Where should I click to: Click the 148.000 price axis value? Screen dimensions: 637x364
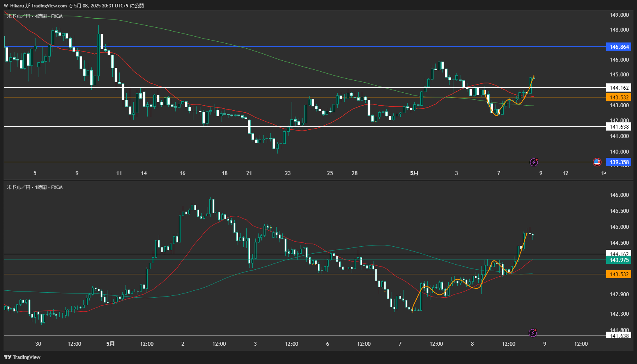click(619, 30)
